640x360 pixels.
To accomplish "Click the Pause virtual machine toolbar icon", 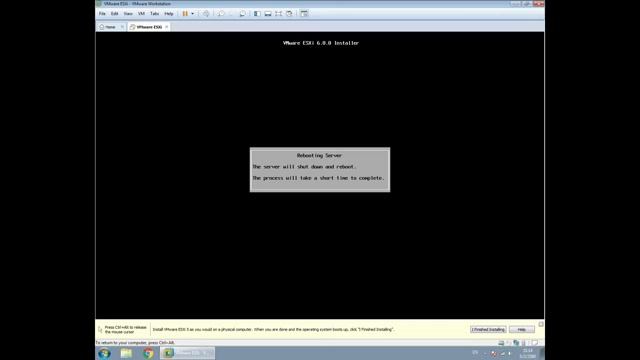I will pos(185,13).
